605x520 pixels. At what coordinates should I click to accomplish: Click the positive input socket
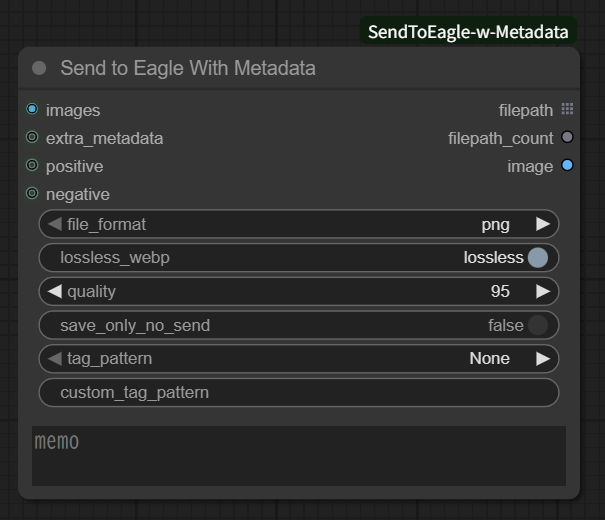click(x=32, y=165)
